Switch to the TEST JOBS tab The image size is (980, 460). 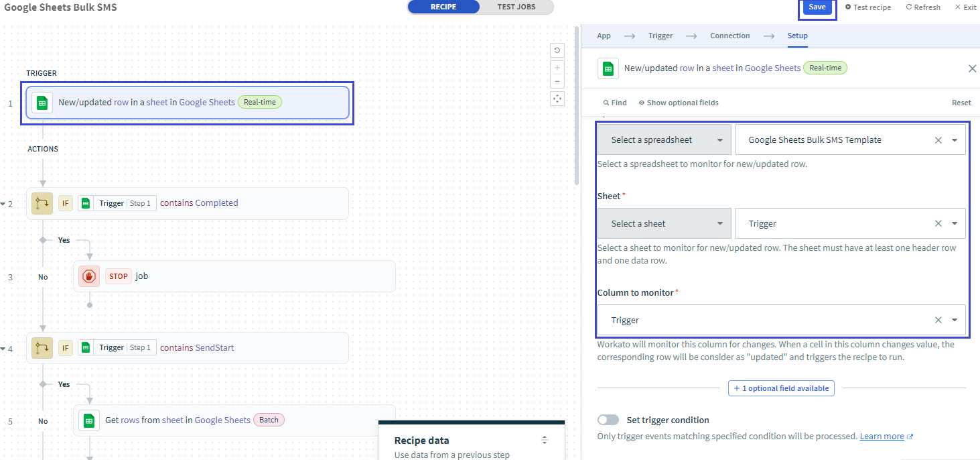point(516,7)
